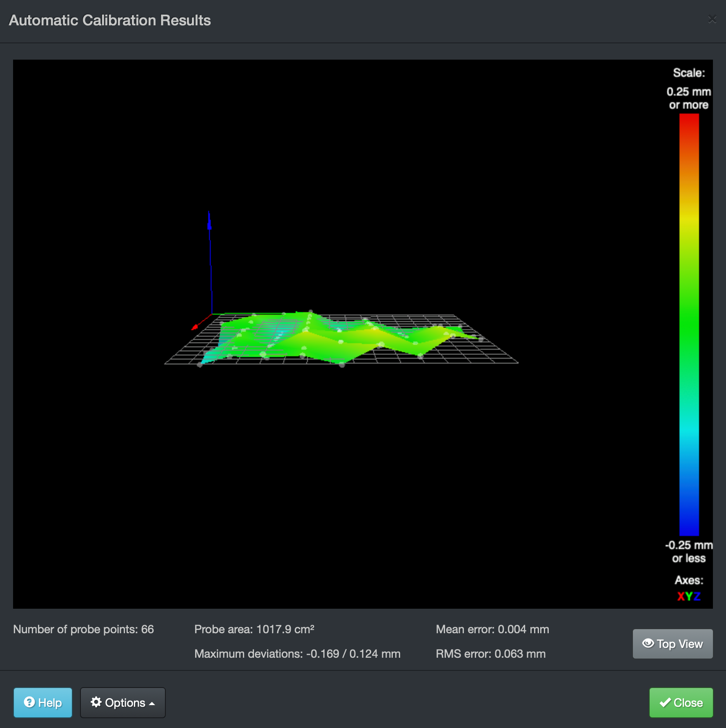Viewport: 726px width, 728px height.
Task: Click 'Mean error: 0.004 mm' text
Action: (492, 629)
